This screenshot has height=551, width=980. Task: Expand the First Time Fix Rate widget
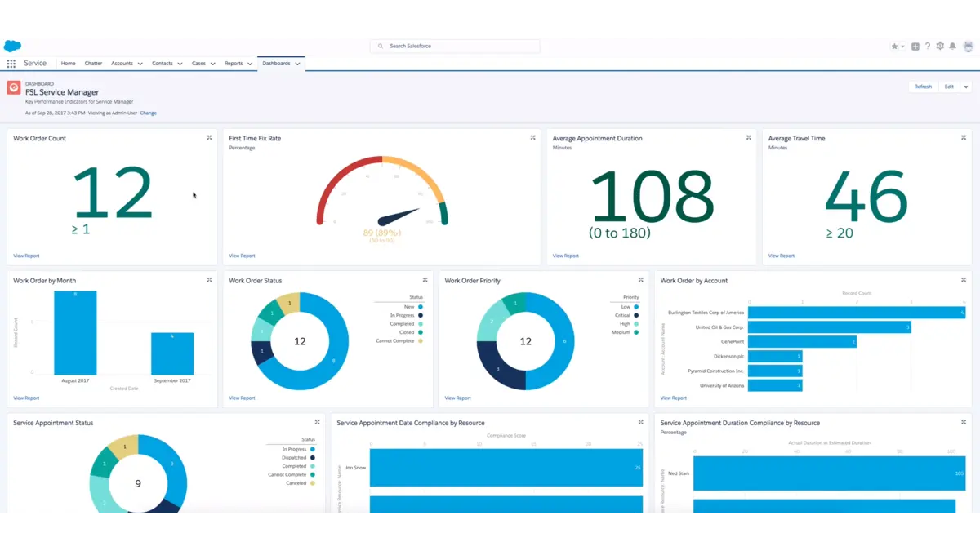coord(532,138)
